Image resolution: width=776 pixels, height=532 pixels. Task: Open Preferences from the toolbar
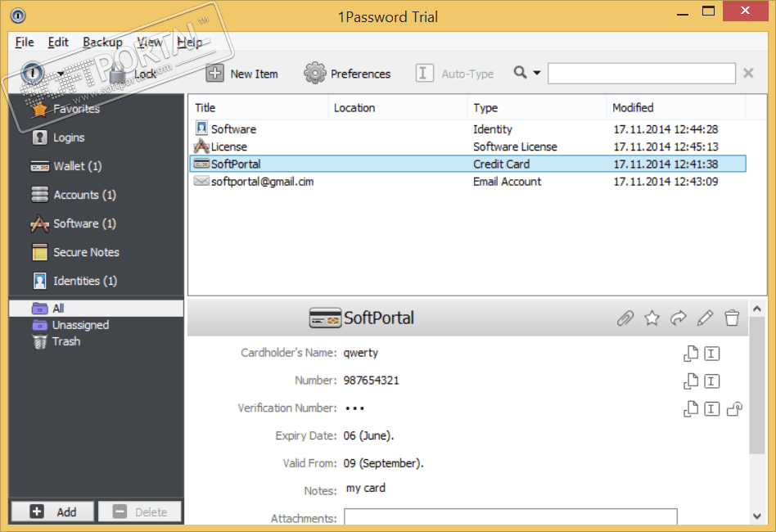(347, 74)
